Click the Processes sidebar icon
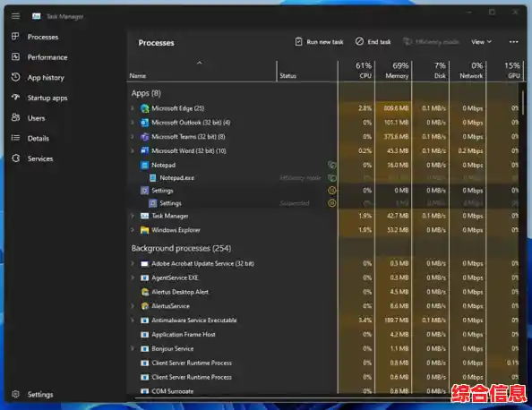The height and width of the screenshot is (410, 532). (15, 37)
